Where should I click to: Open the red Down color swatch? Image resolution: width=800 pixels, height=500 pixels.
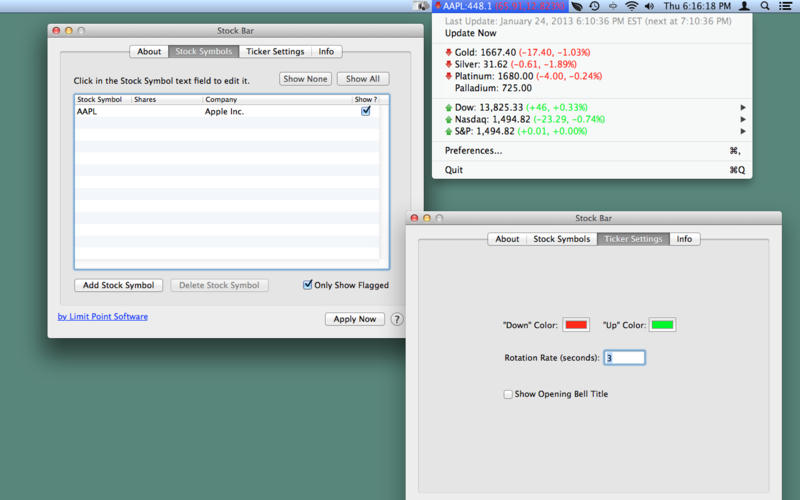(576, 325)
